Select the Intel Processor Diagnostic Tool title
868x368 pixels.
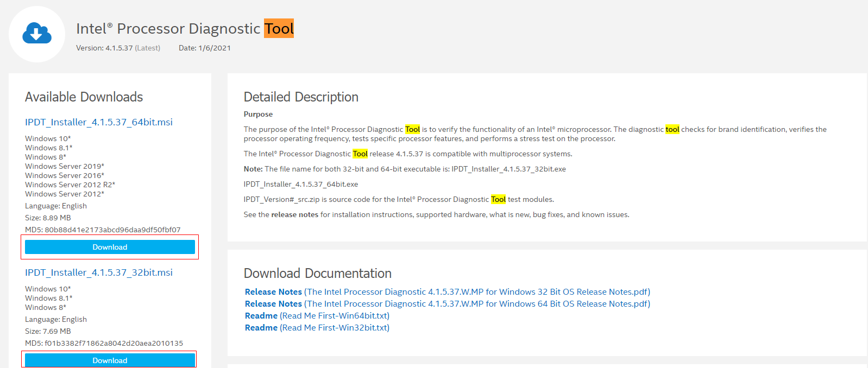tap(185, 28)
